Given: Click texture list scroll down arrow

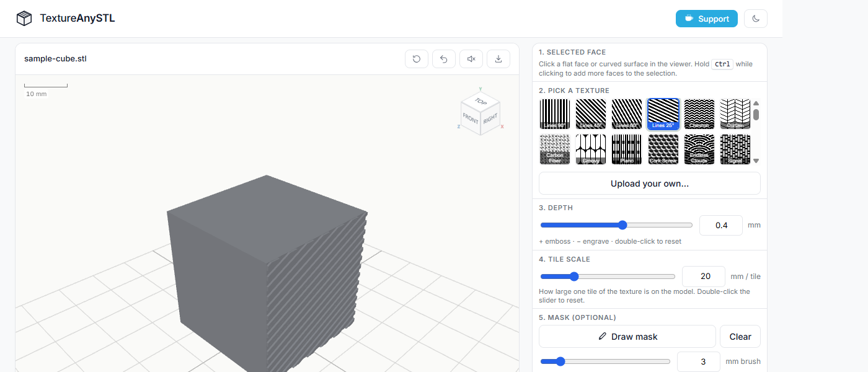Looking at the screenshot, I should click(x=756, y=161).
